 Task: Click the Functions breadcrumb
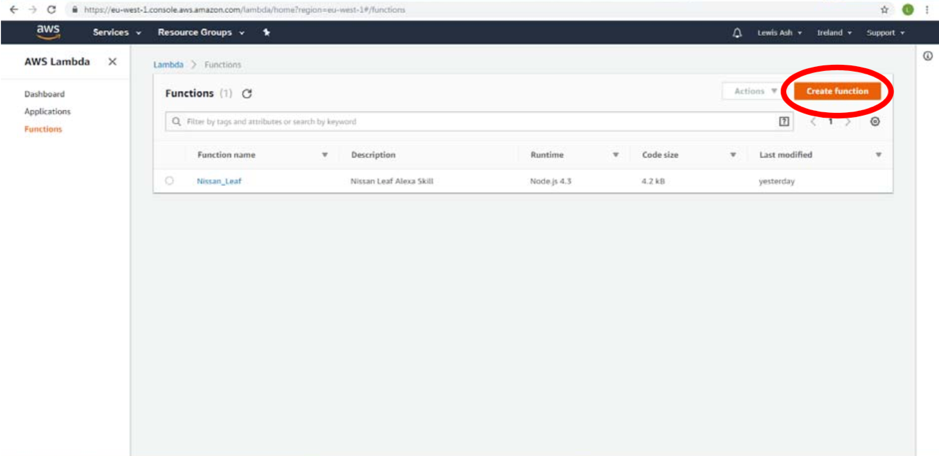[x=223, y=65]
